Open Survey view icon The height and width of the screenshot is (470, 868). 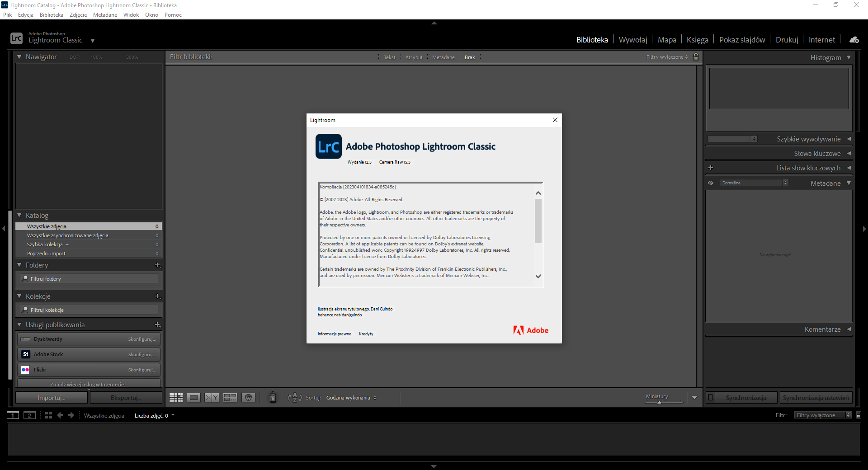(x=230, y=398)
